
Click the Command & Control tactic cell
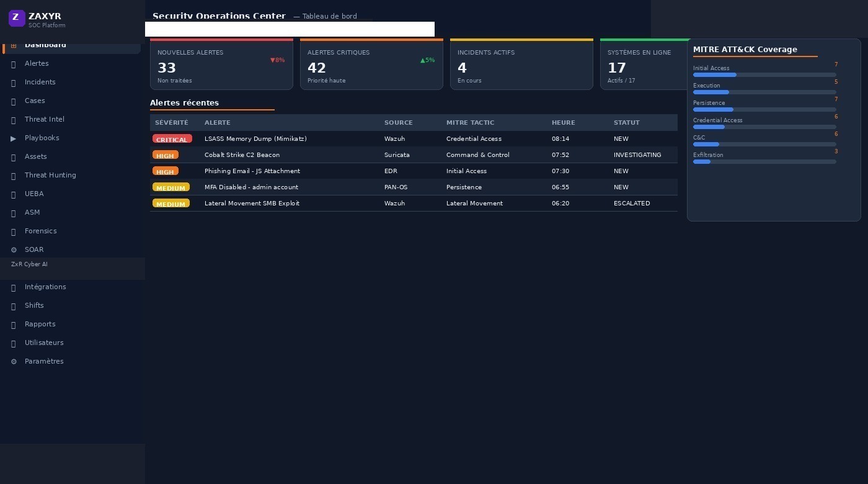click(x=478, y=155)
